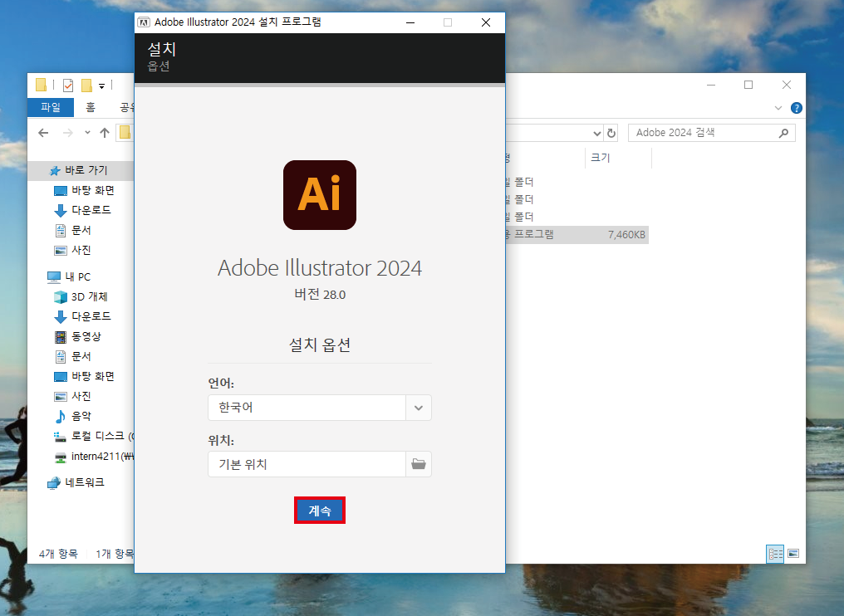Image resolution: width=844 pixels, height=616 pixels.
Task: Open intern4211 network drive
Action: click(92, 457)
